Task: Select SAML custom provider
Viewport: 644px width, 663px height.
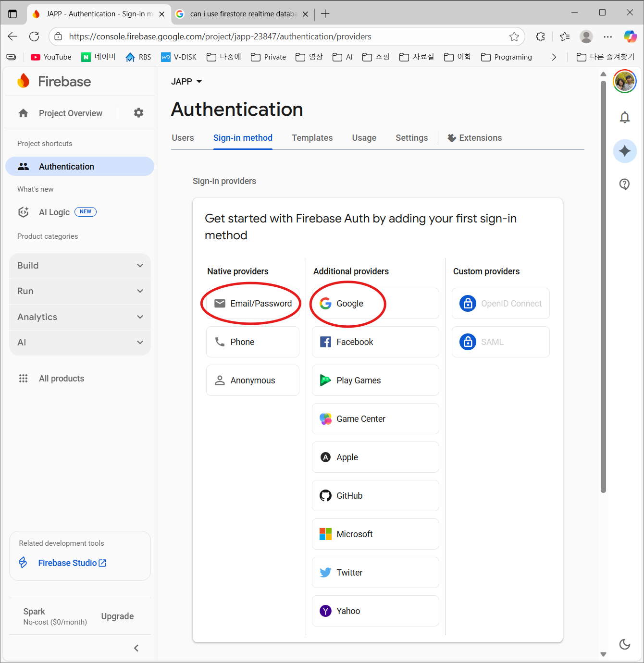Action: 501,342
